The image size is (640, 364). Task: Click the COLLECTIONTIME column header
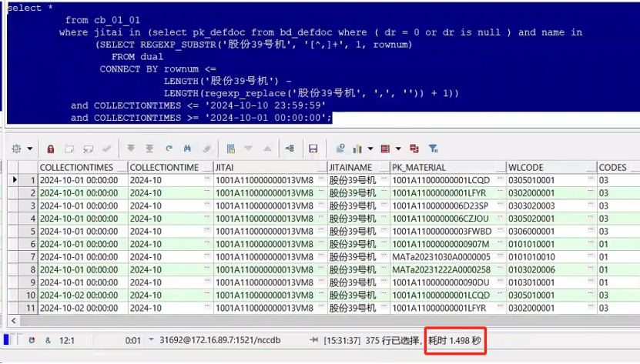(x=171, y=168)
